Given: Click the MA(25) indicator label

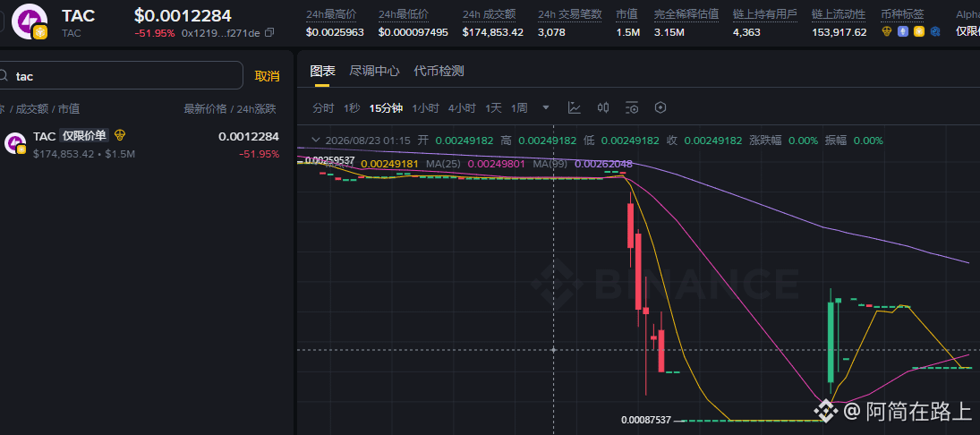Looking at the screenshot, I should click(442, 164).
